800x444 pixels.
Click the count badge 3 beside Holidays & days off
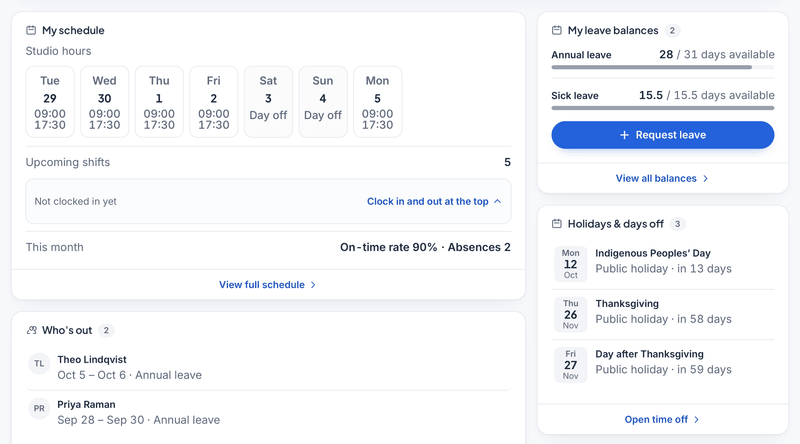coord(678,224)
